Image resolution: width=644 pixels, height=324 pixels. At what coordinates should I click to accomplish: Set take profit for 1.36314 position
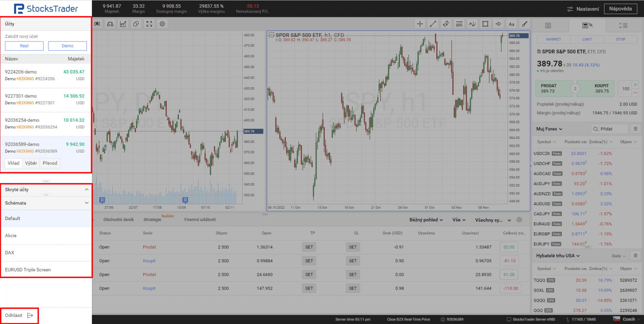(x=309, y=247)
